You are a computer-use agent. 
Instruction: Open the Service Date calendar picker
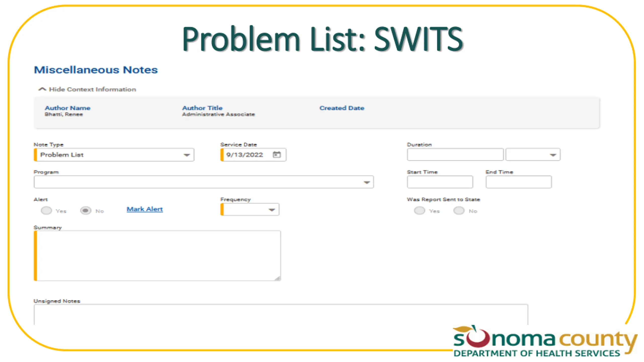(x=277, y=154)
